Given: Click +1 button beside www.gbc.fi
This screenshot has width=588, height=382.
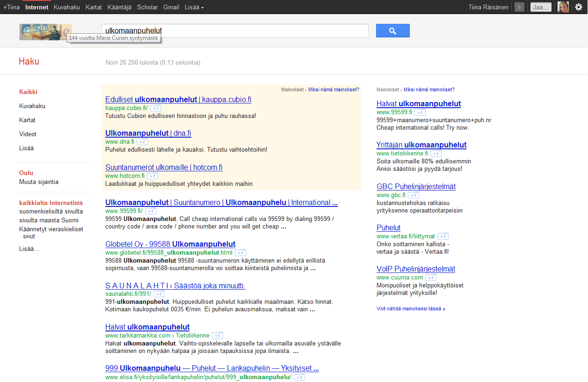Looking at the screenshot, I should 414,195.
